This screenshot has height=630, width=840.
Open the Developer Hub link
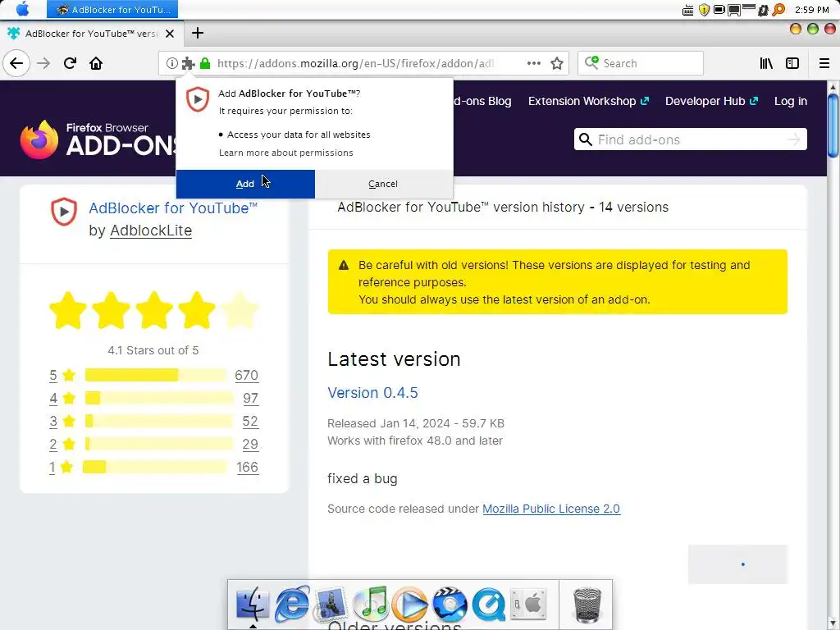coord(711,101)
